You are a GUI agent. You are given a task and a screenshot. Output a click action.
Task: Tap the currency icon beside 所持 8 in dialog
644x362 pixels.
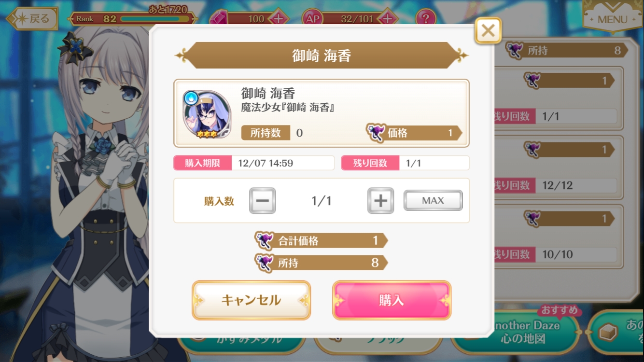(x=264, y=263)
